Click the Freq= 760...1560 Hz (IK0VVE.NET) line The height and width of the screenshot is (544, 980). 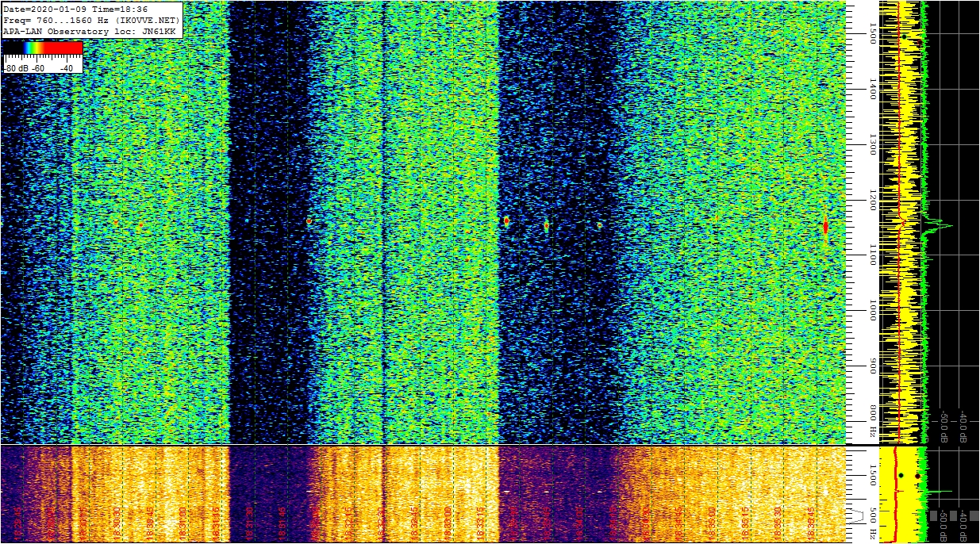point(91,20)
